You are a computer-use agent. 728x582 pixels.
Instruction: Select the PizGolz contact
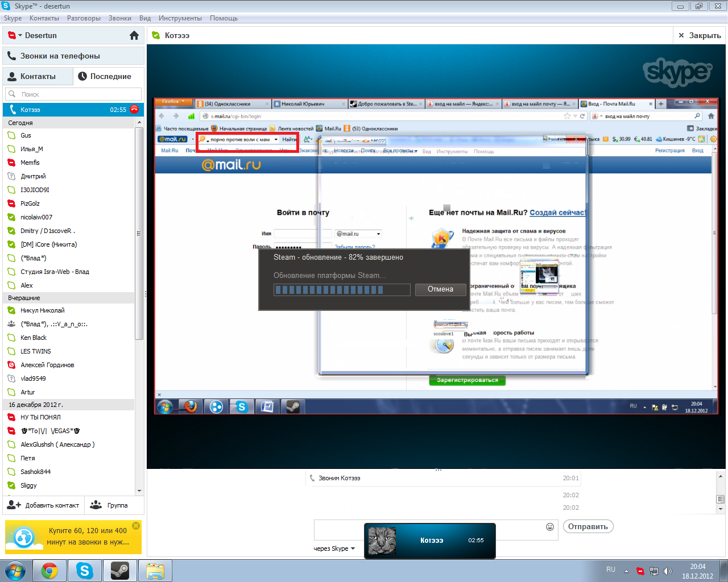69,203
